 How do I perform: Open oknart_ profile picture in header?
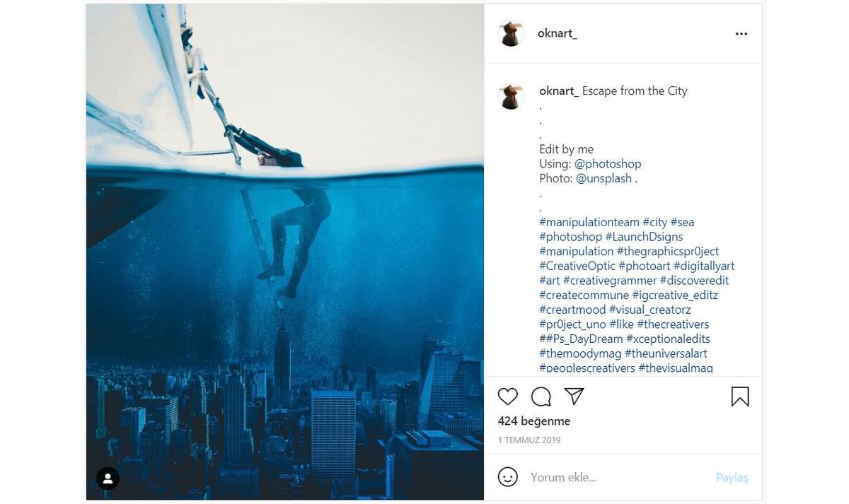(x=511, y=34)
